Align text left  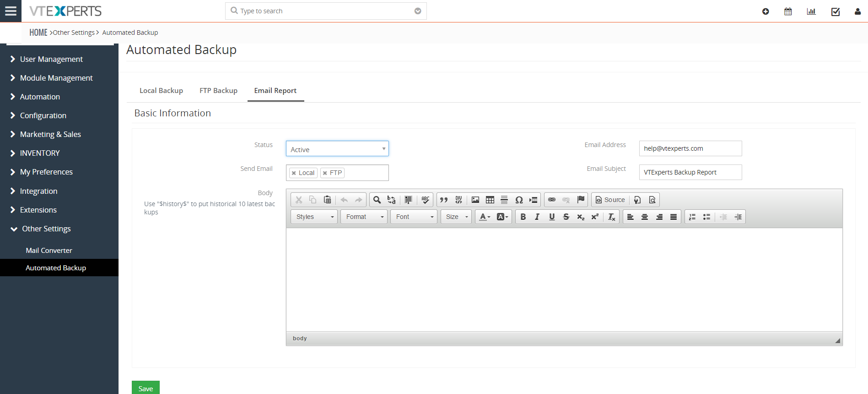coord(630,217)
